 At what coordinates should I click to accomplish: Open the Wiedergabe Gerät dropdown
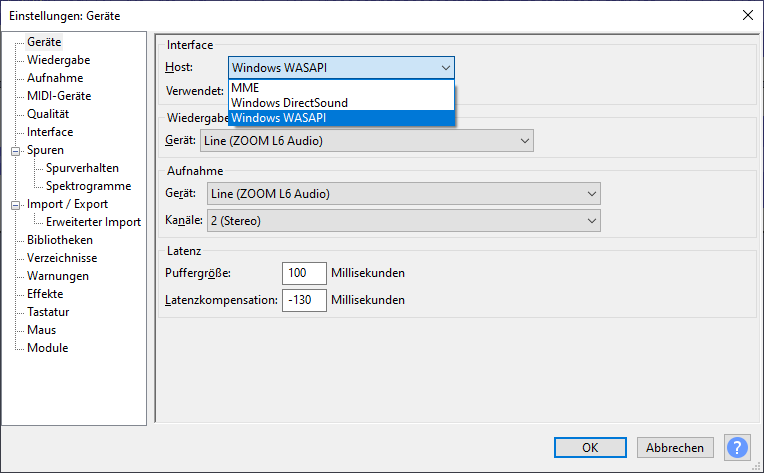[x=367, y=141]
